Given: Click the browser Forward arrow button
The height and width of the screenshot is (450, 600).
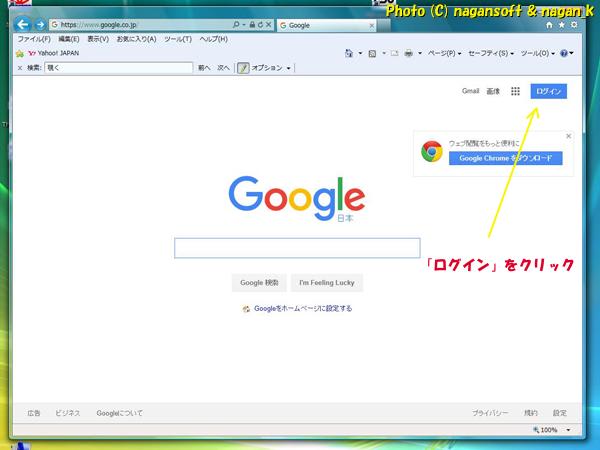Looking at the screenshot, I should click(40, 23).
